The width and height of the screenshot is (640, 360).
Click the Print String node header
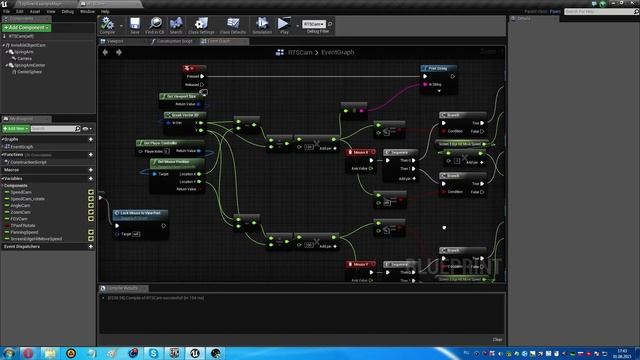point(438,68)
